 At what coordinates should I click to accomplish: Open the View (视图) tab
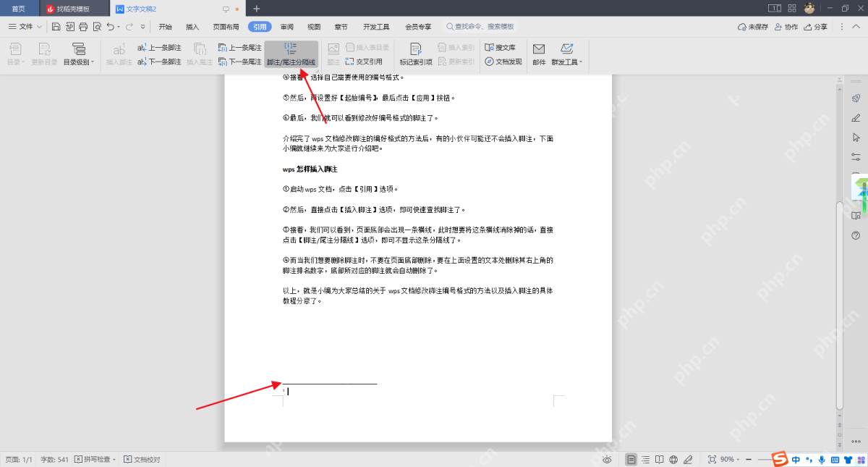pos(314,27)
